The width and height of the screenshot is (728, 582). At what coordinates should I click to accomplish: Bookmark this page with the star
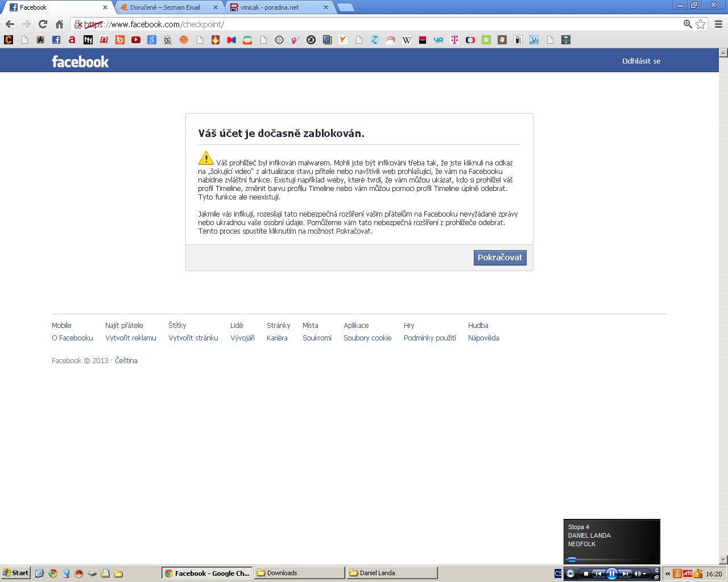(701, 24)
